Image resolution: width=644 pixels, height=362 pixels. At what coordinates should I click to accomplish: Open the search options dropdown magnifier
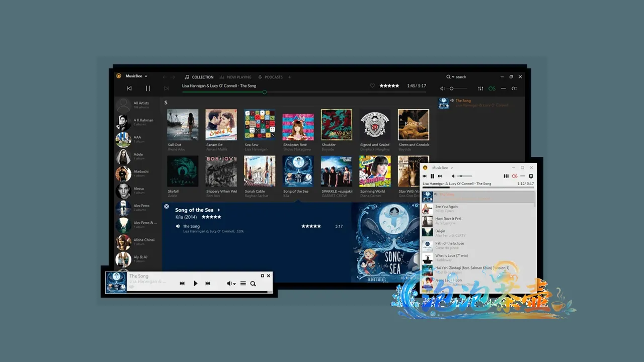[x=450, y=77]
